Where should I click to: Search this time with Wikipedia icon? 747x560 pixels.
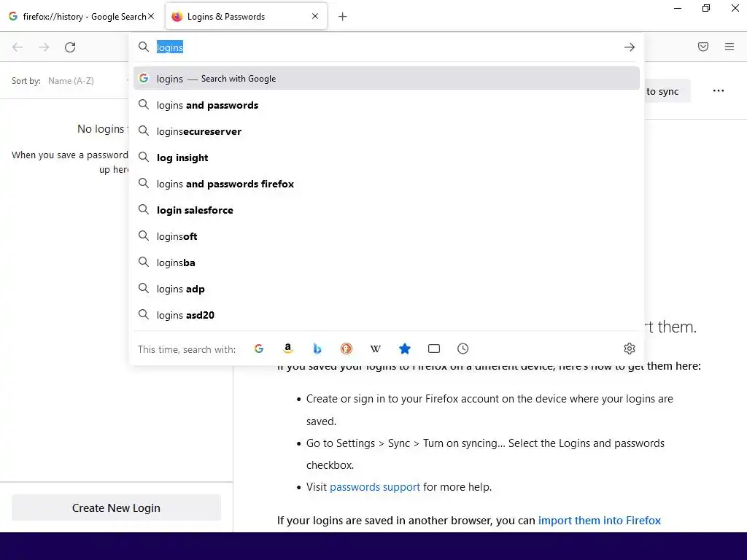[x=376, y=349]
